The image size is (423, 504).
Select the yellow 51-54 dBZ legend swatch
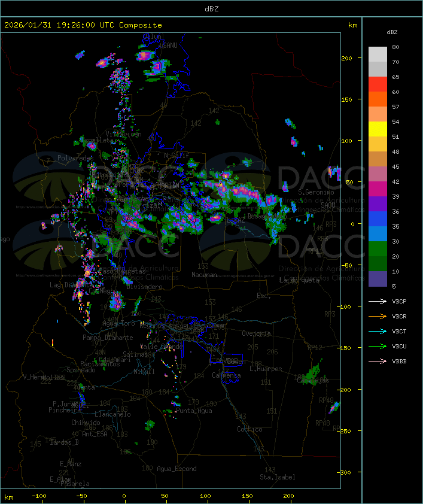tap(378, 129)
